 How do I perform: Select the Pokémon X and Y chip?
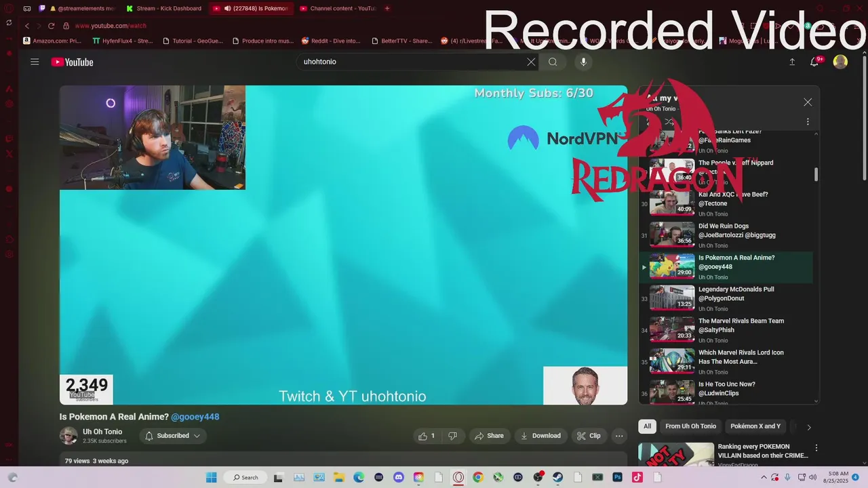(x=755, y=426)
